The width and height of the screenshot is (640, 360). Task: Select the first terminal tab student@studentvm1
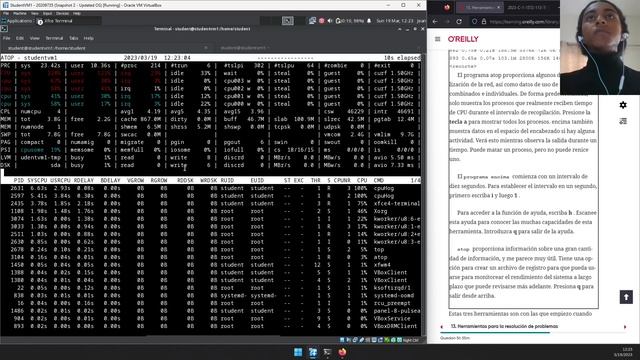click(x=106, y=48)
